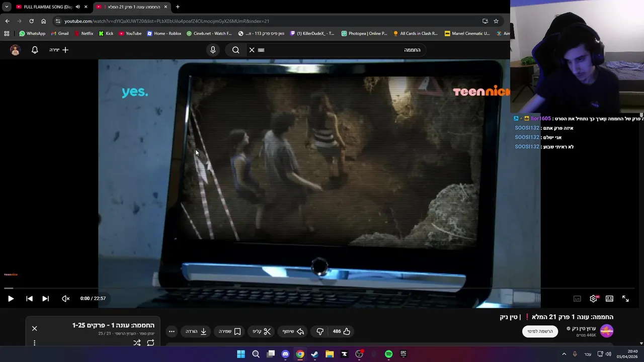
Task: Search with voice microphone icon
Action: pos(213,50)
